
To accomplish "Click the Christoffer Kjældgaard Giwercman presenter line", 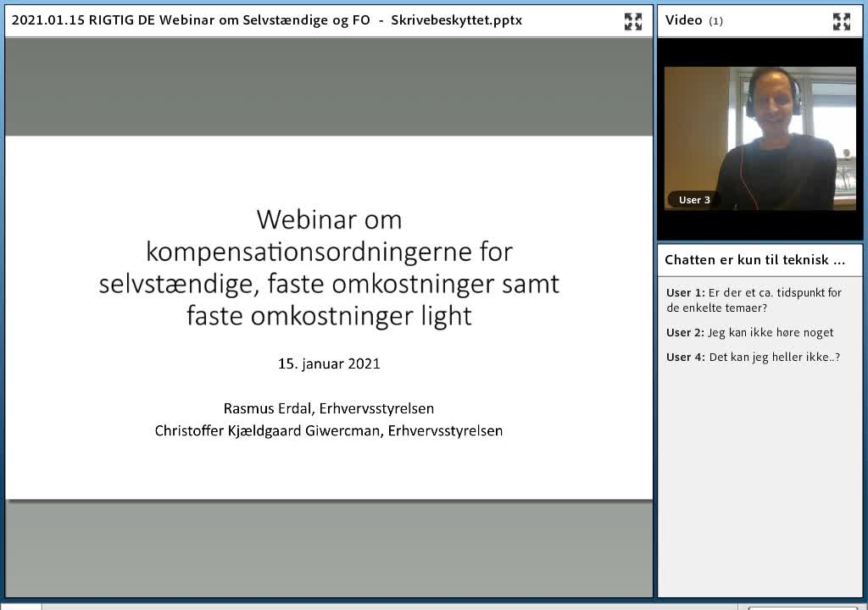I will 329,430.
